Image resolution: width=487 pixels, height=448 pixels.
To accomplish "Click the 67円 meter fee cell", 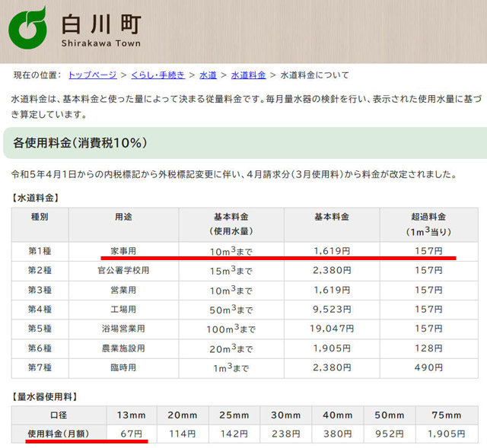I will [132, 434].
